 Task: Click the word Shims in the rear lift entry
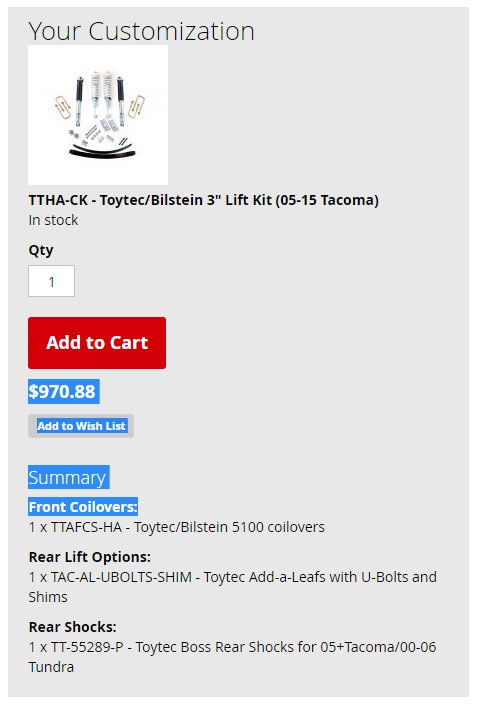(x=48, y=597)
